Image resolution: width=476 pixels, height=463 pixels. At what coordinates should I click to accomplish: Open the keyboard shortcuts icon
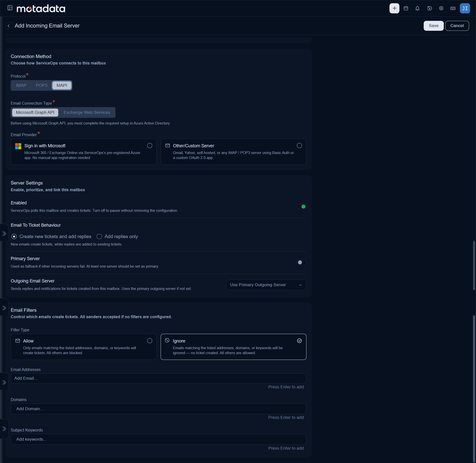pos(453,8)
